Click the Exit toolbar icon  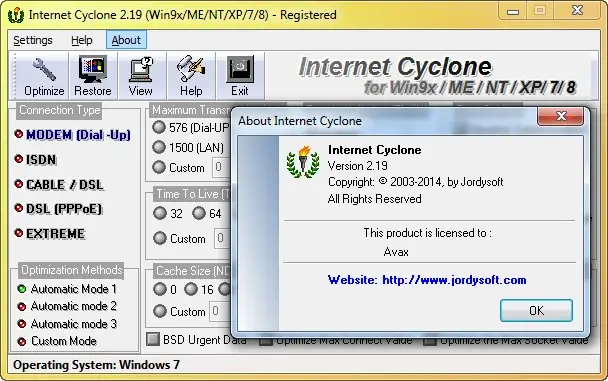pyautogui.click(x=240, y=76)
